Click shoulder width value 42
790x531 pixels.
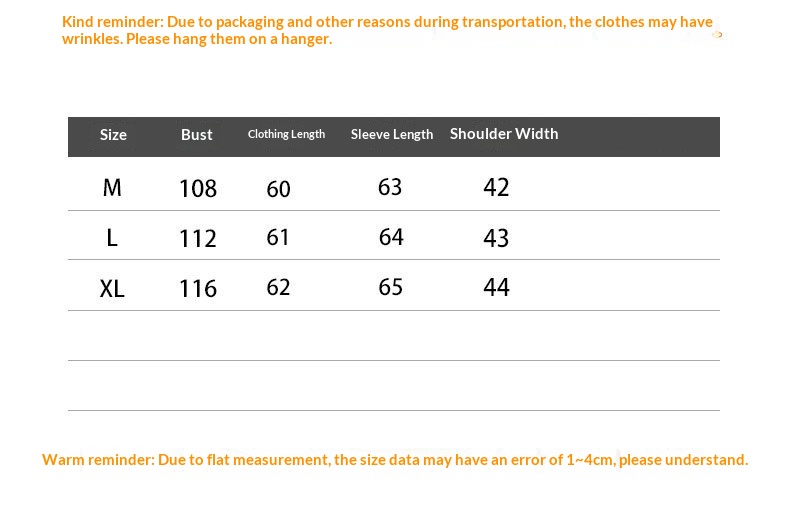(x=496, y=187)
